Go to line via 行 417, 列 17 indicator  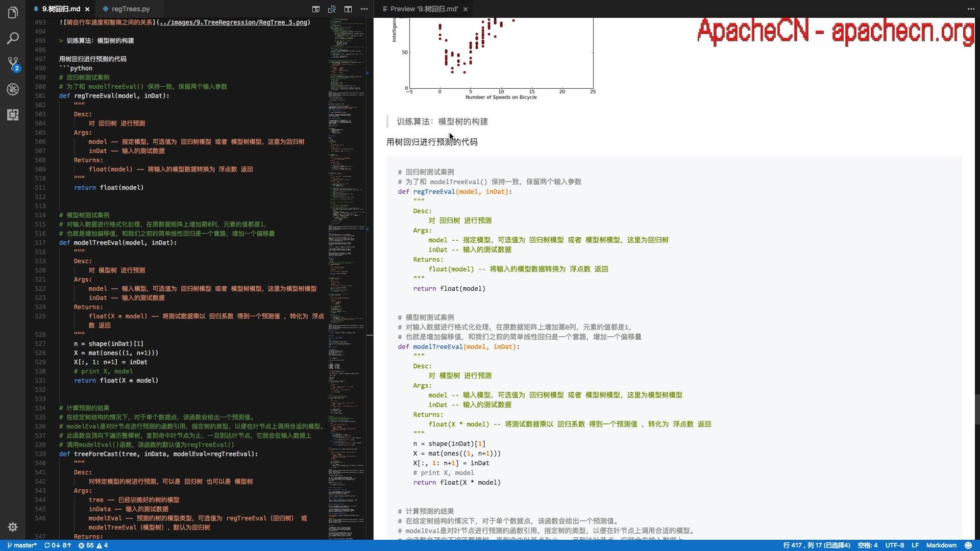click(x=817, y=545)
